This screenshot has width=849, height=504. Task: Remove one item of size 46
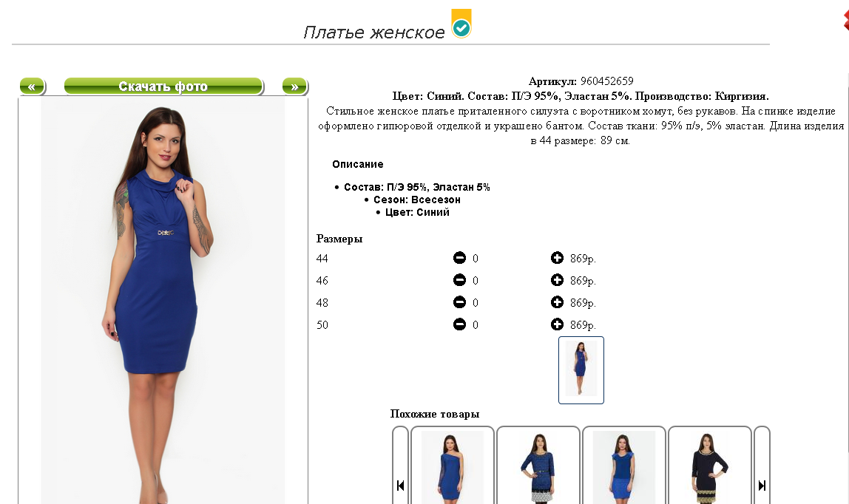459,280
